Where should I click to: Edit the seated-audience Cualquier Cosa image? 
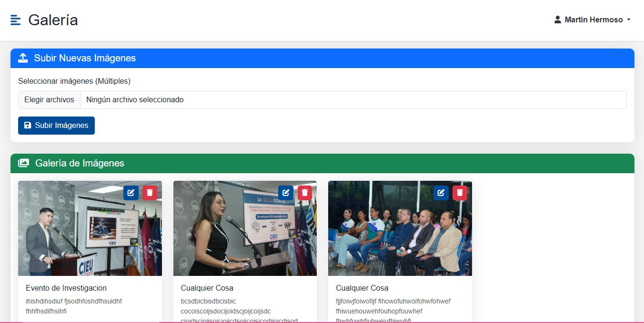coord(441,193)
